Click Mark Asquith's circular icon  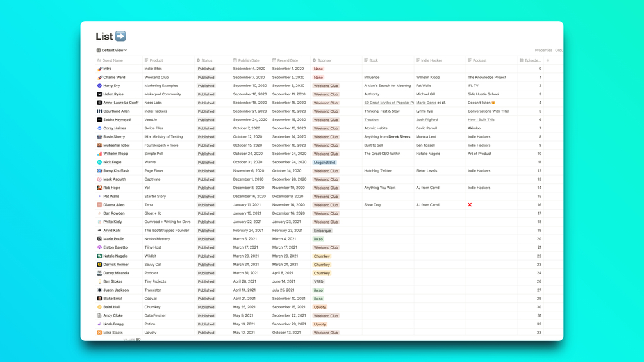[99, 179]
